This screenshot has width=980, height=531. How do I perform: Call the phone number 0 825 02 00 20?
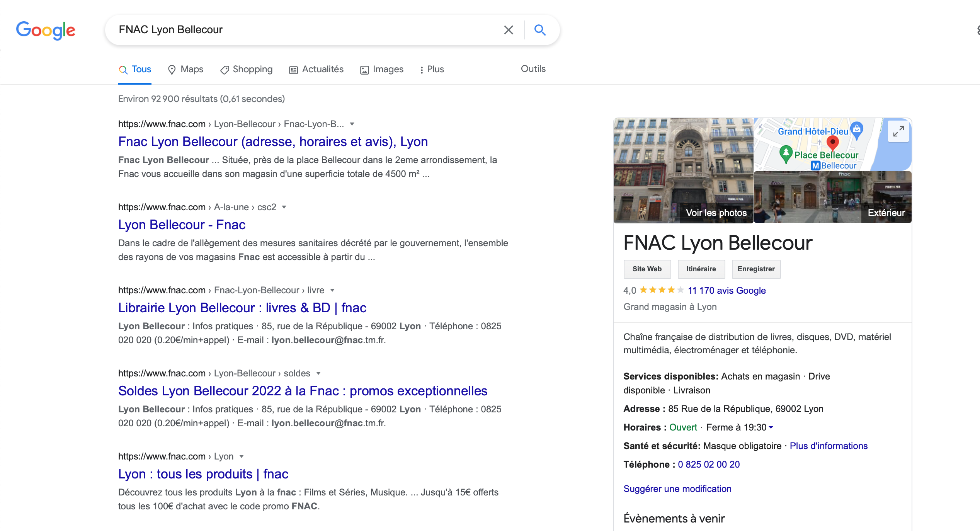pos(709,465)
